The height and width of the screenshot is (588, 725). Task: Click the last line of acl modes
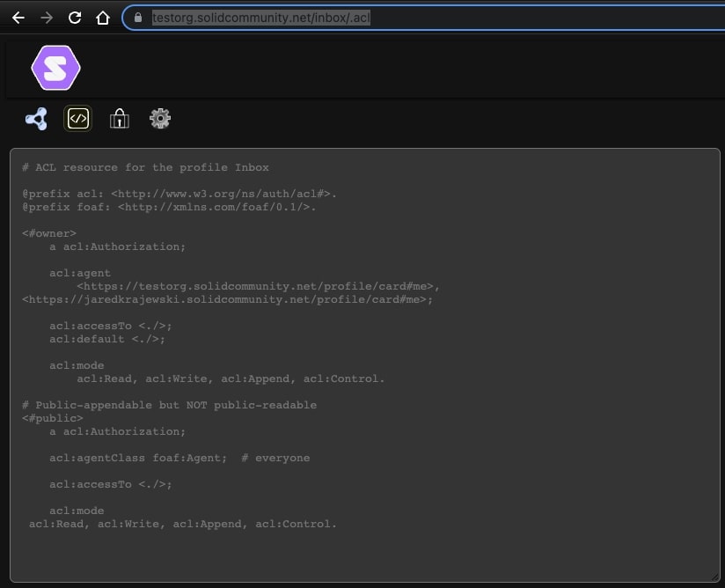[x=183, y=524]
